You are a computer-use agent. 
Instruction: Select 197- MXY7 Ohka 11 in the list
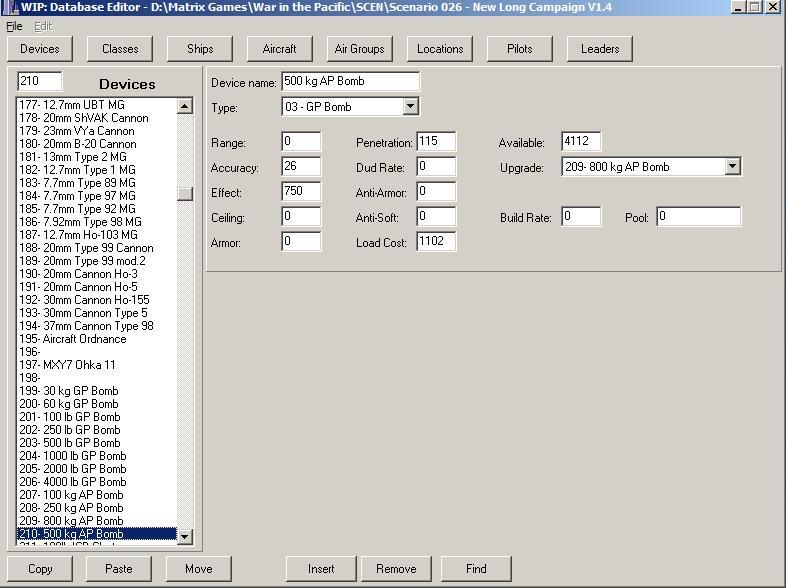(68, 365)
